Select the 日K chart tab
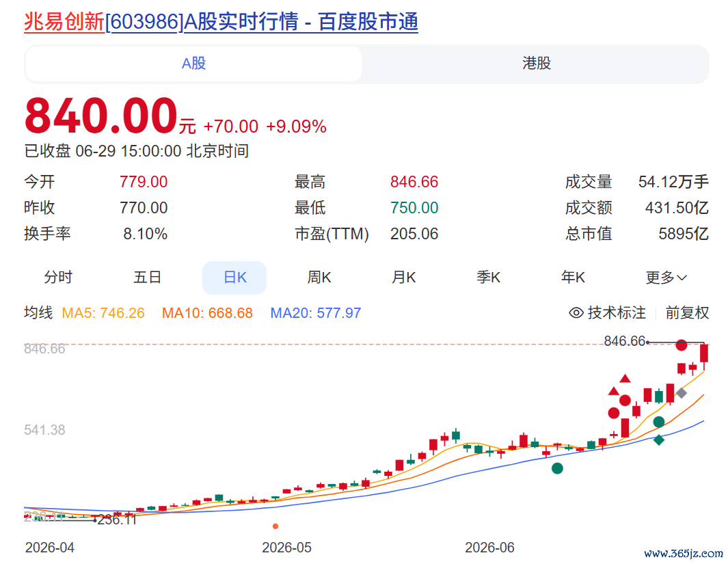Viewport: 728px width, 564px height. (x=234, y=278)
